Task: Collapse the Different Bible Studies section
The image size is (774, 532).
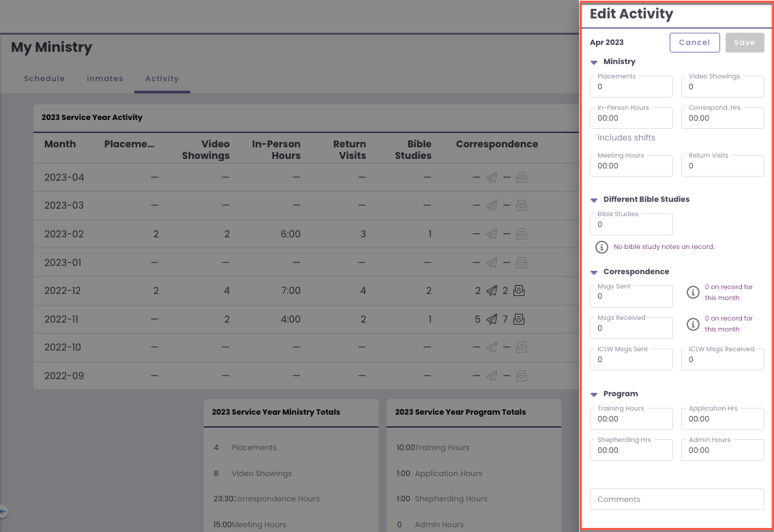Action: pyautogui.click(x=594, y=200)
